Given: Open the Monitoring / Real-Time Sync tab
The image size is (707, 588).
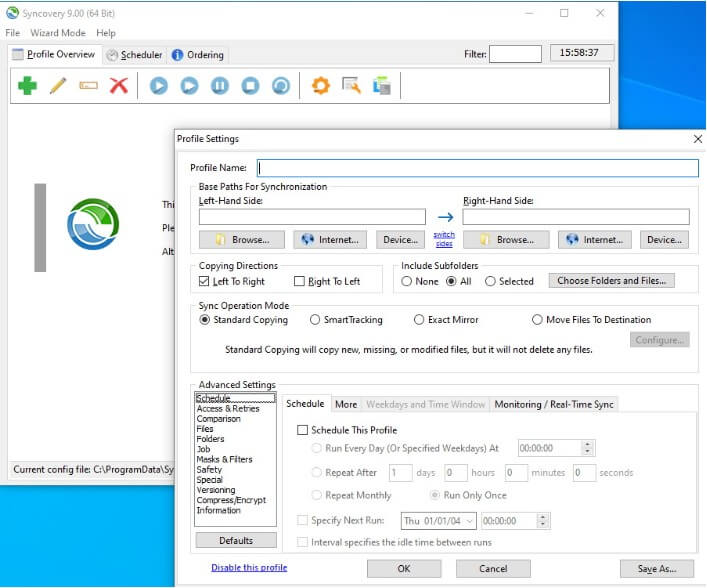Looking at the screenshot, I should coord(554,404).
